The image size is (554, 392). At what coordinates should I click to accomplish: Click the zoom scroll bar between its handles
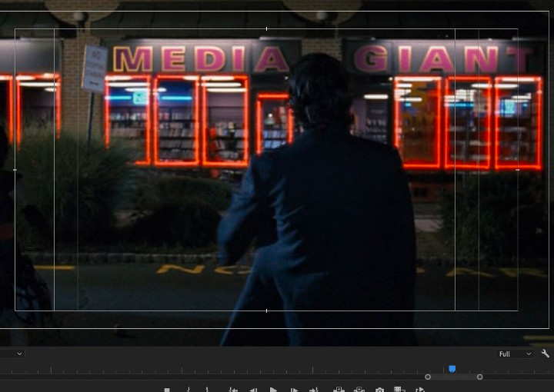pyautogui.click(x=454, y=377)
